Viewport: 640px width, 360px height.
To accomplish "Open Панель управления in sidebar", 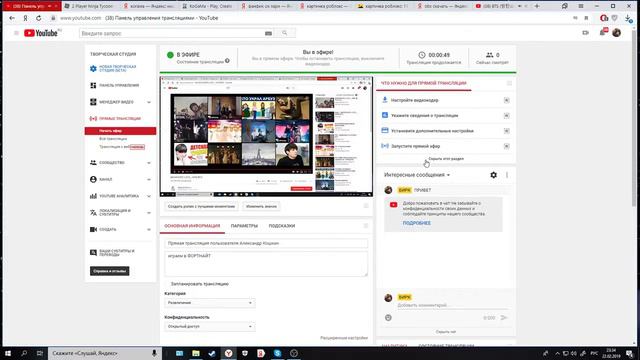I will pos(119,85).
